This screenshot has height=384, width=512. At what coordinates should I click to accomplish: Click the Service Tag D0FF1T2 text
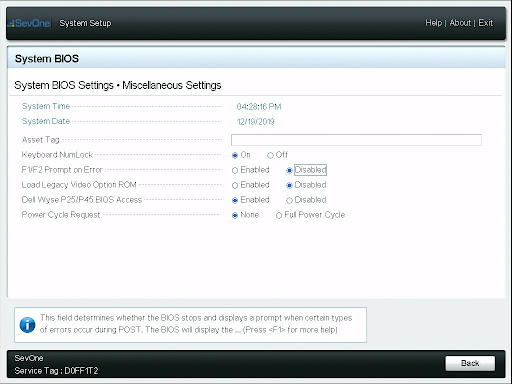[x=56, y=371]
